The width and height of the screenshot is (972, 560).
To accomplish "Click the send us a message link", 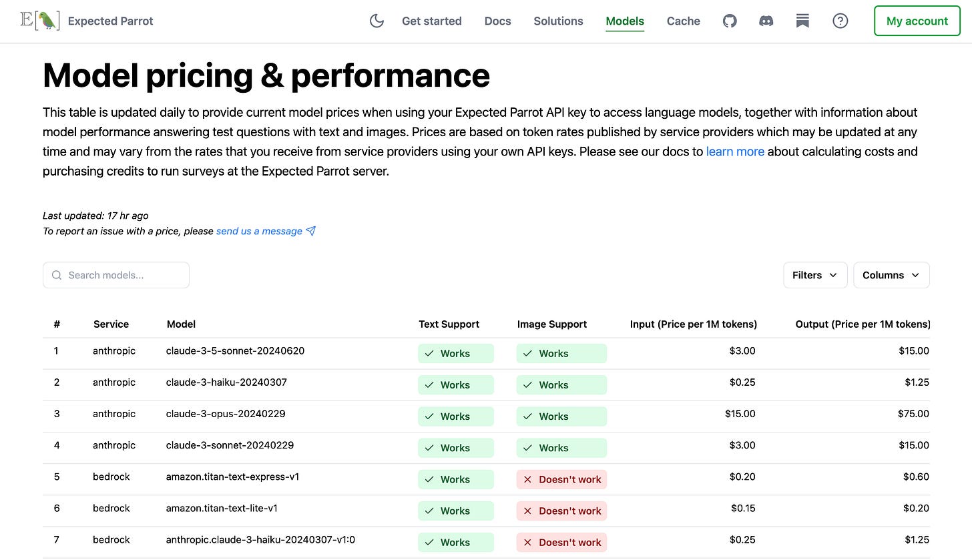I will click(259, 231).
